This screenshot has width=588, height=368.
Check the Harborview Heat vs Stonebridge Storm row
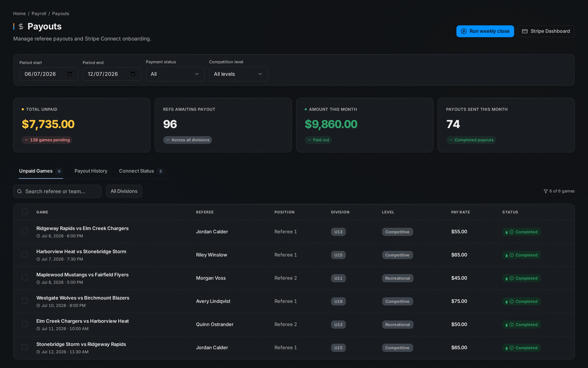25,254
